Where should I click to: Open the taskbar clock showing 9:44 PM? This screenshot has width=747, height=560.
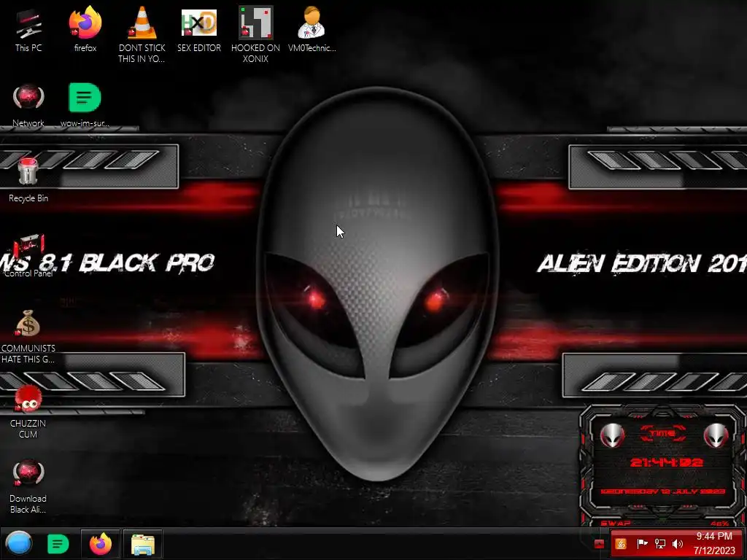coord(714,543)
